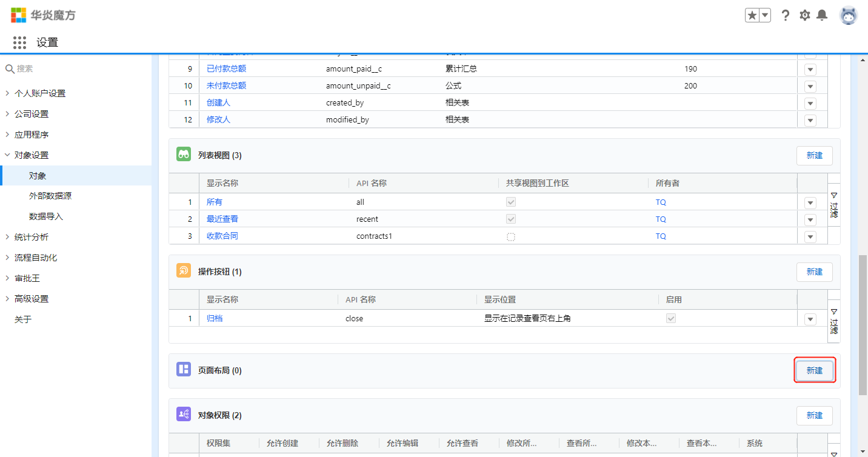Click the 操作按钮 section icon

point(184,271)
